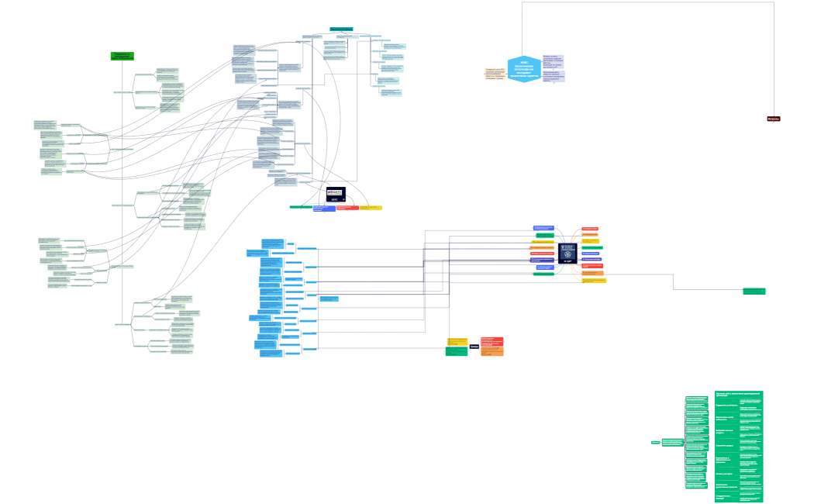Select the small green root node at bottom right
Image resolution: width=814 pixels, height=504 pixels.
point(655,442)
